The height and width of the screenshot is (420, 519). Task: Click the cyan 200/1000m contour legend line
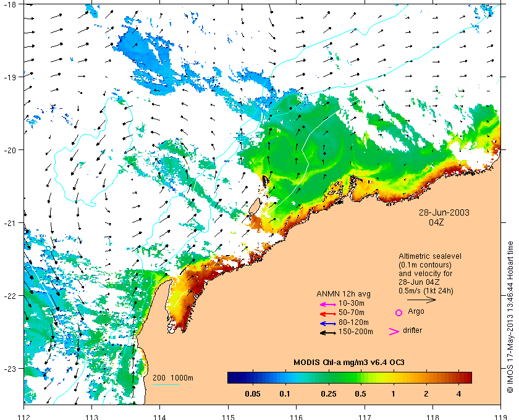tap(166, 385)
